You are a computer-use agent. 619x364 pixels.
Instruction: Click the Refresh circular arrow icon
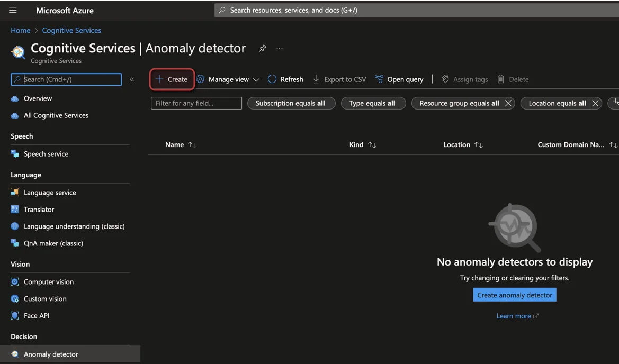(272, 79)
